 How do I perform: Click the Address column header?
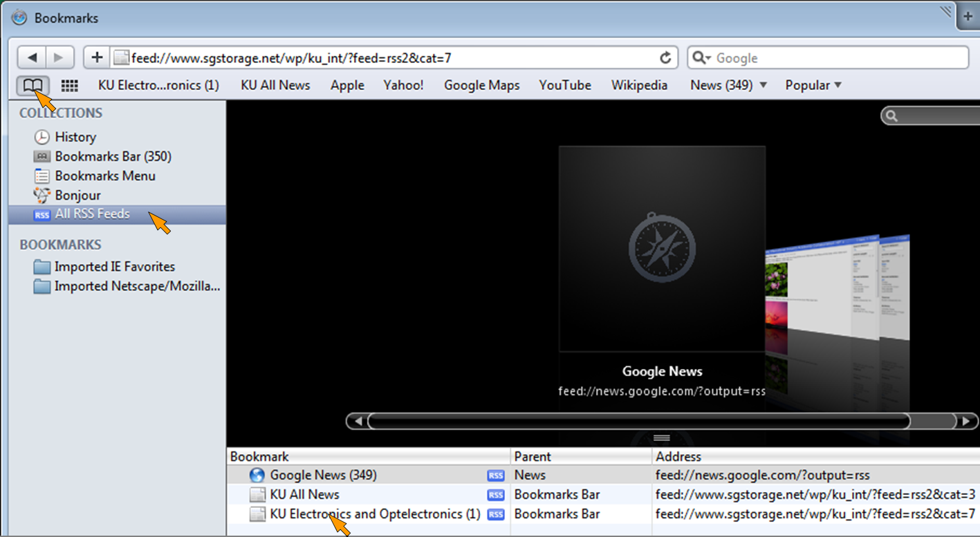[x=815, y=456]
